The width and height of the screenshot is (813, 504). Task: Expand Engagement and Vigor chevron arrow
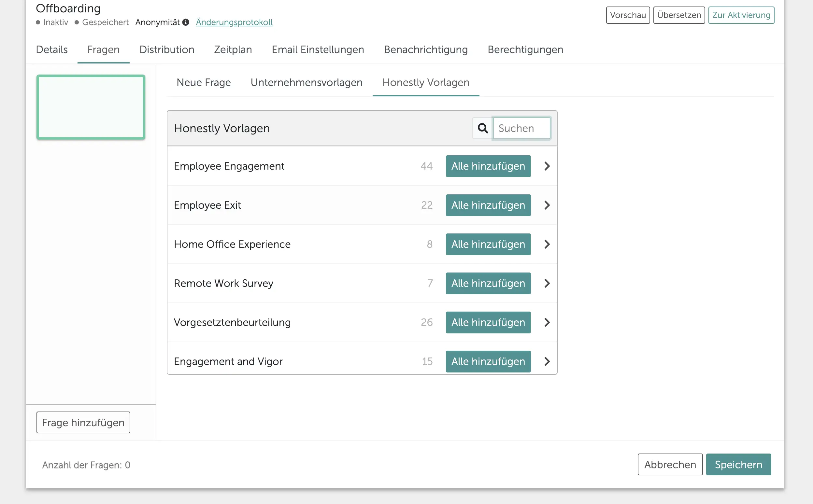[x=547, y=361]
